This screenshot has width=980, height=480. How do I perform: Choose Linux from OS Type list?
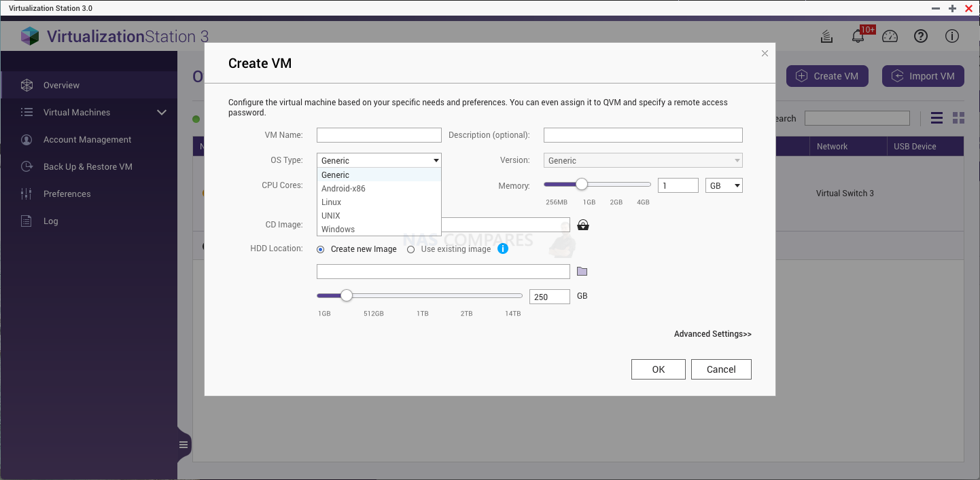(379, 202)
